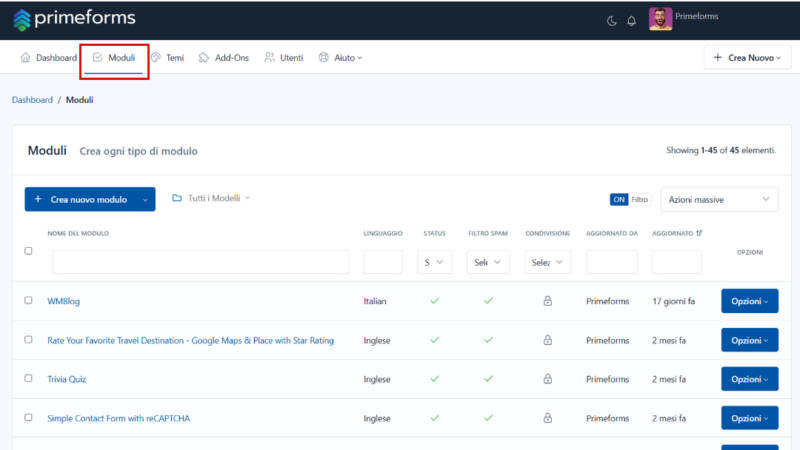800x450 pixels.
Task: Open the Simple Contact Form with reCAPTCHA link
Action: point(118,418)
